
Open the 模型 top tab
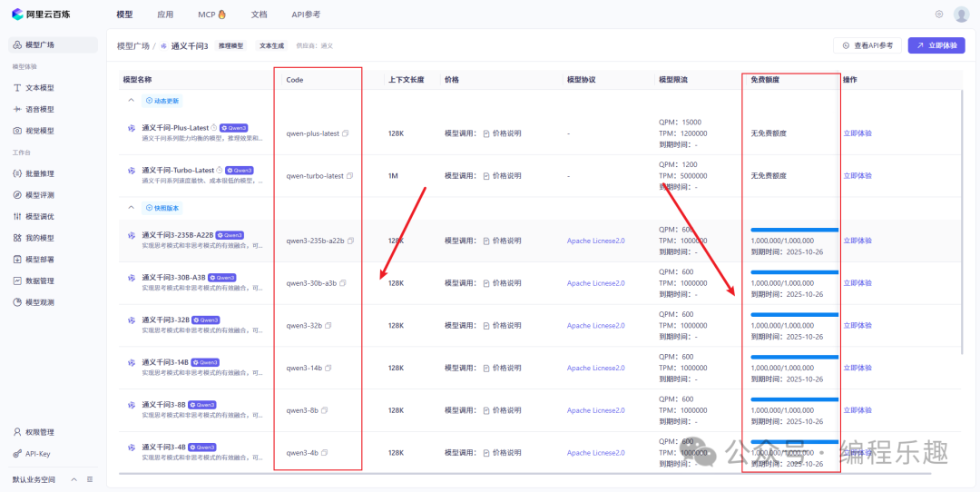pyautogui.click(x=124, y=14)
